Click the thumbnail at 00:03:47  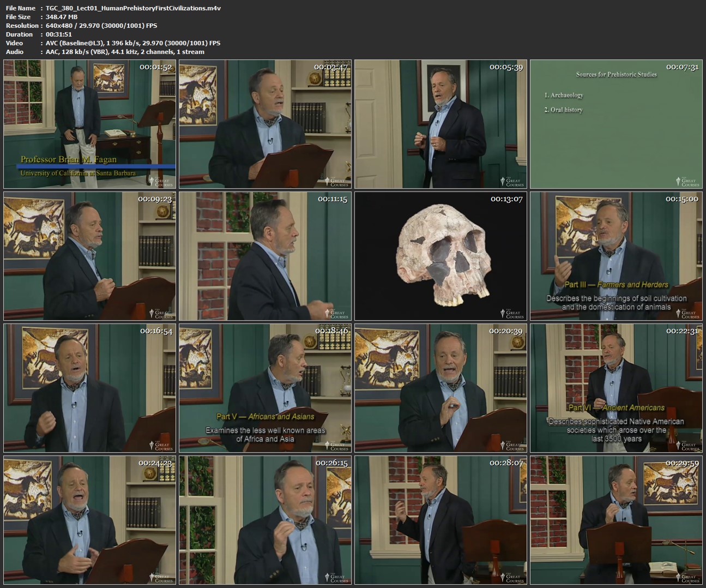click(x=265, y=124)
